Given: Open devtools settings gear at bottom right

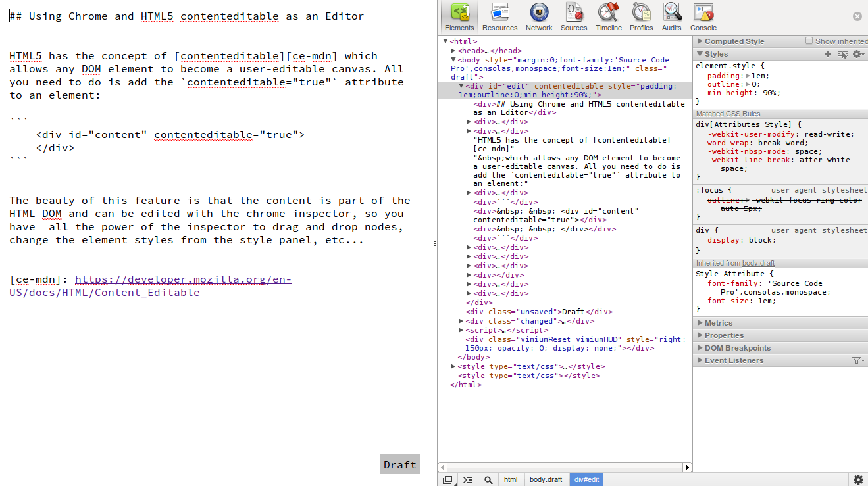Looking at the screenshot, I should [858, 480].
